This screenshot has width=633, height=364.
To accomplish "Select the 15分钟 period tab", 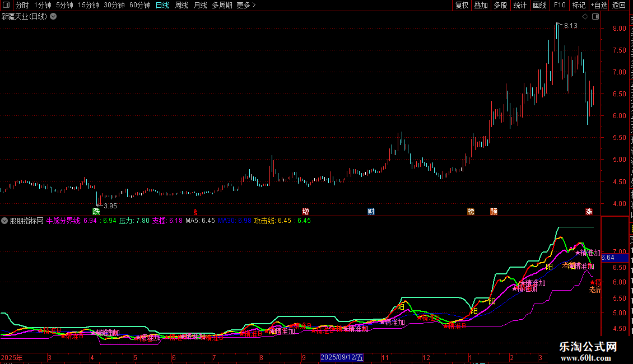I will tap(89, 5).
